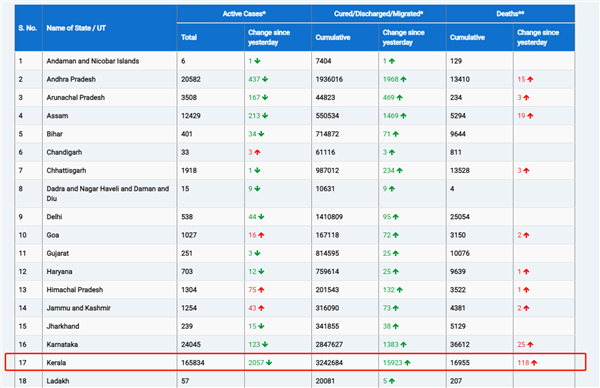Click the 'S. No.' column header

tap(28, 28)
